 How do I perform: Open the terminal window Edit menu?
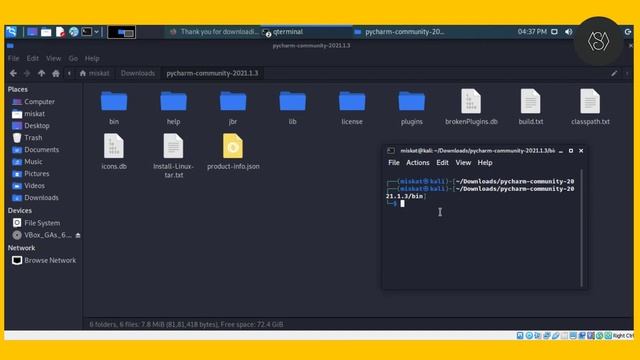[x=442, y=162]
